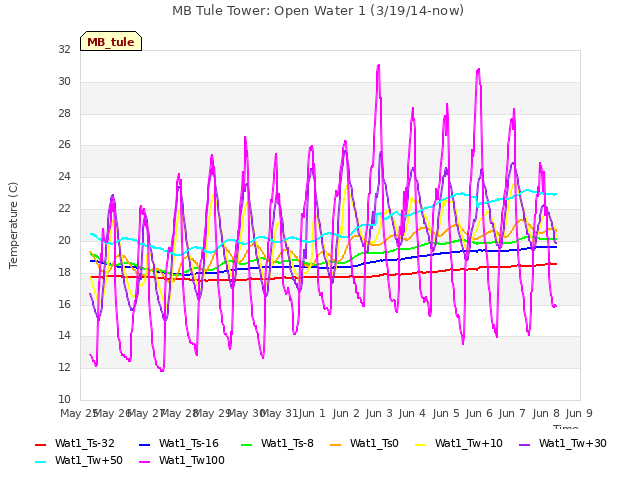Click the 12 y-axis tick label

coord(64,367)
